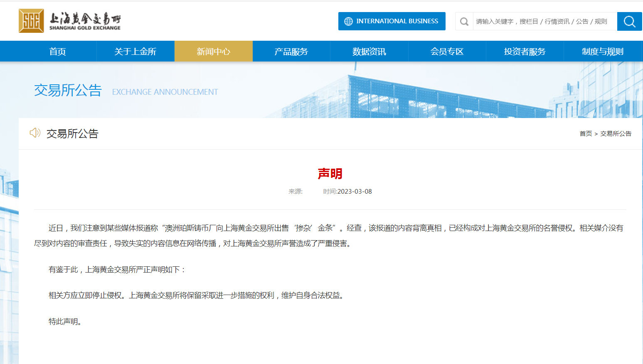This screenshot has width=643, height=364.
Task: Click the blue search magnifier button
Action: 629,21
